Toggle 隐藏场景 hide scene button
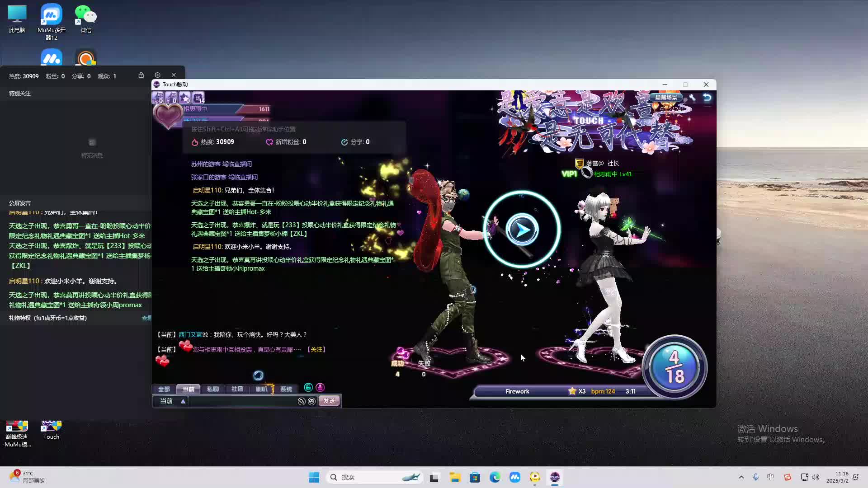The image size is (868, 488). point(666,97)
